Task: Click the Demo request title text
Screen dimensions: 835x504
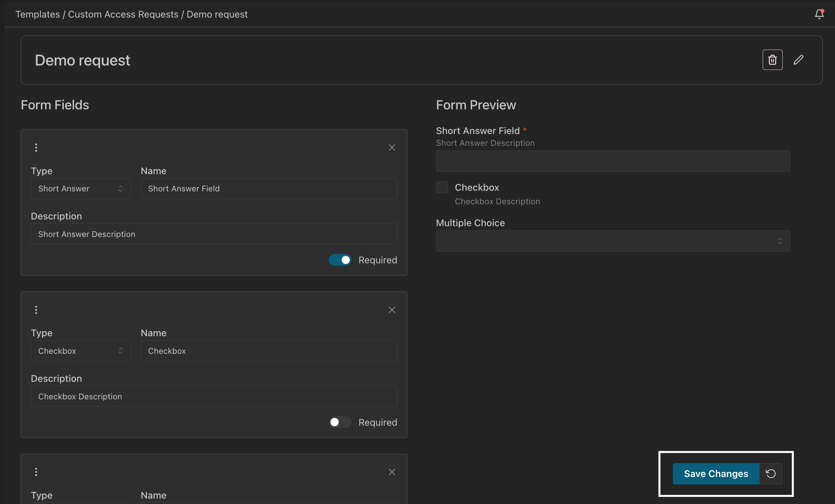Action: (x=82, y=60)
